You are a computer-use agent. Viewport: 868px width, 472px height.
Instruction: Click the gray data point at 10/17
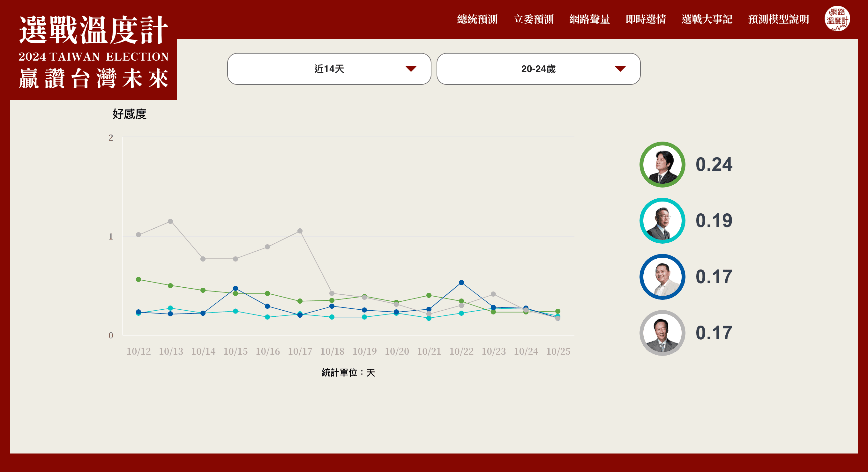pos(300,231)
